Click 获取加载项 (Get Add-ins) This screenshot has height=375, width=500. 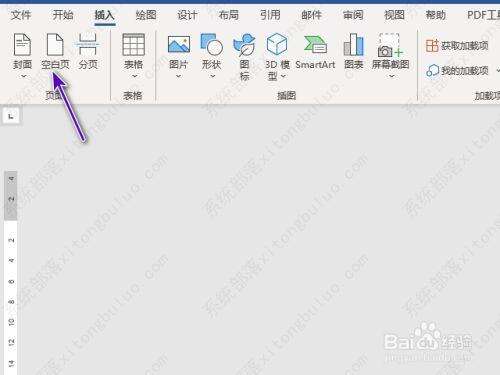(457, 45)
